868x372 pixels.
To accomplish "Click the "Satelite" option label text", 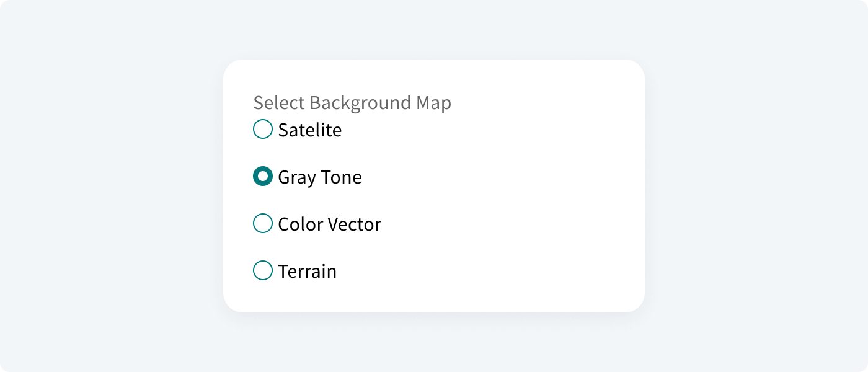I will (x=310, y=130).
